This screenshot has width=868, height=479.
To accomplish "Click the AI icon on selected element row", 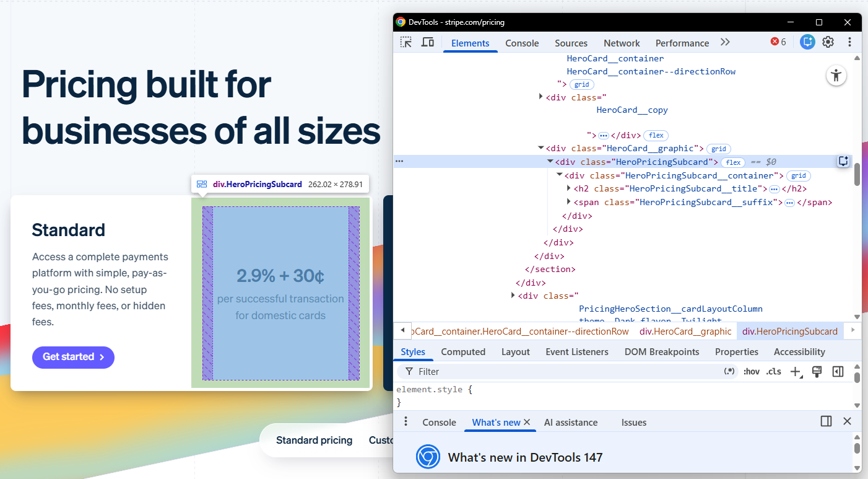I will pyautogui.click(x=843, y=161).
